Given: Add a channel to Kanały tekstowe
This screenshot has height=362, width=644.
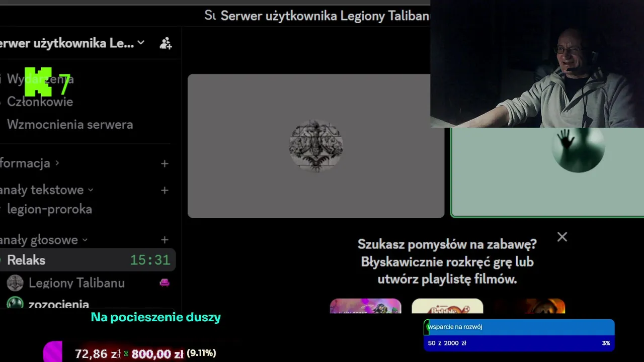Looking at the screenshot, I should point(165,190).
